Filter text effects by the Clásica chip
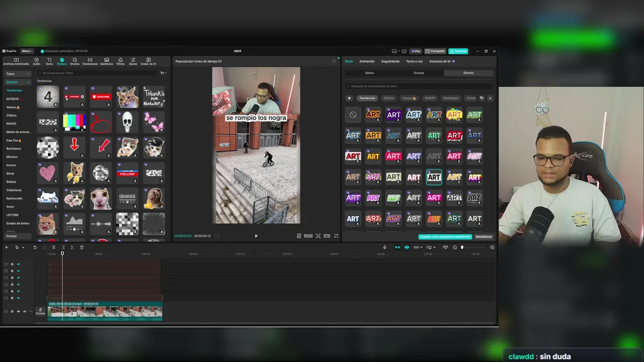644x362 pixels. tap(388, 98)
